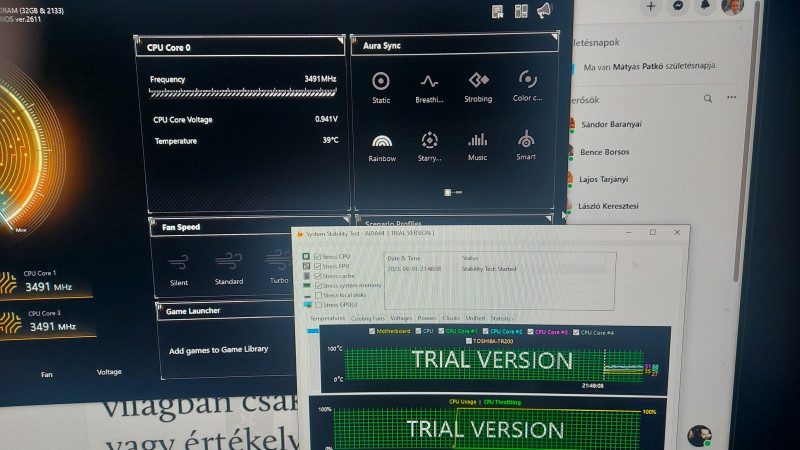Set the fan speed to Turbo
This screenshot has height=450, width=800.
coord(279,268)
